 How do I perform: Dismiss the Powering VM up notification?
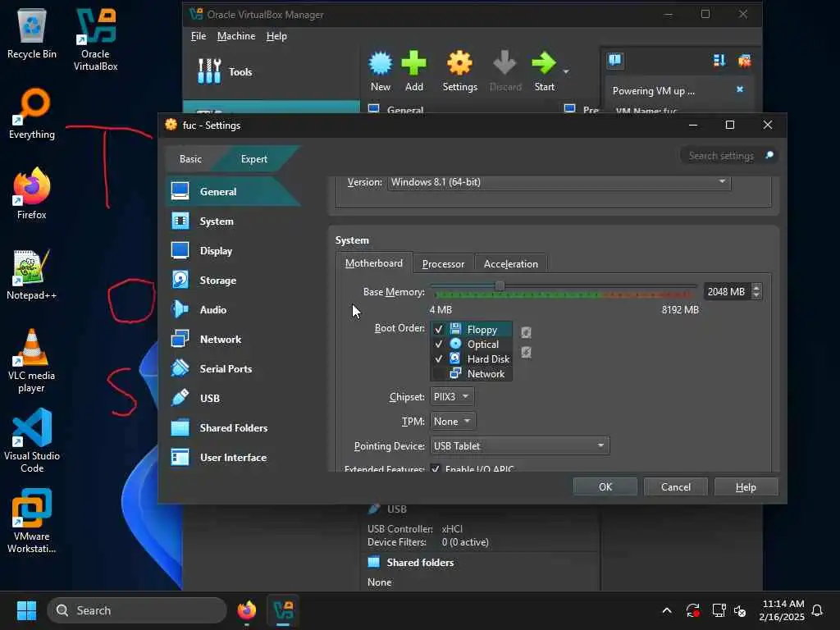[740, 89]
